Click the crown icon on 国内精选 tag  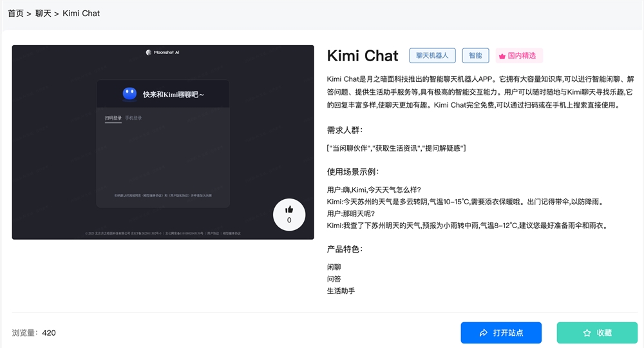point(502,56)
